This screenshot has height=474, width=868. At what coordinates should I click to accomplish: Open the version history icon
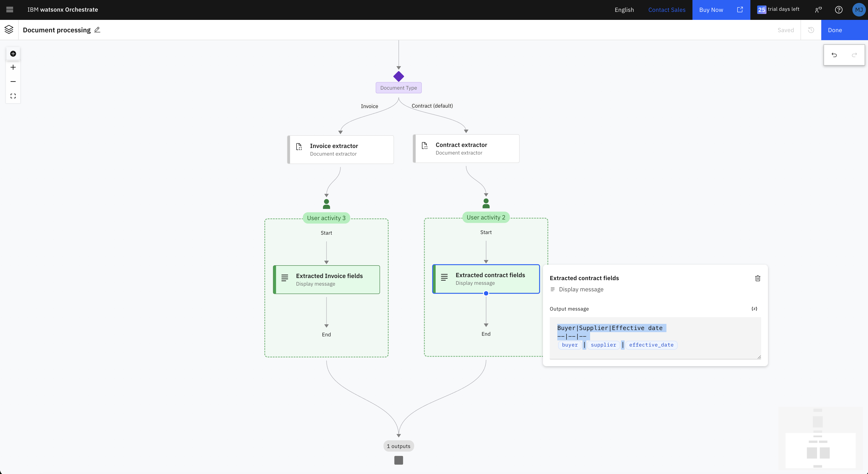click(811, 30)
